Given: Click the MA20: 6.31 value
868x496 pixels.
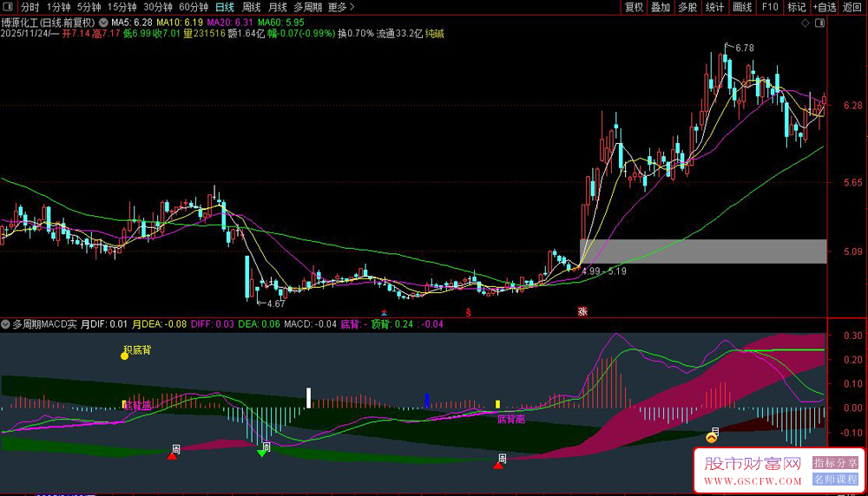Looking at the screenshot, I should coord(230,23).
